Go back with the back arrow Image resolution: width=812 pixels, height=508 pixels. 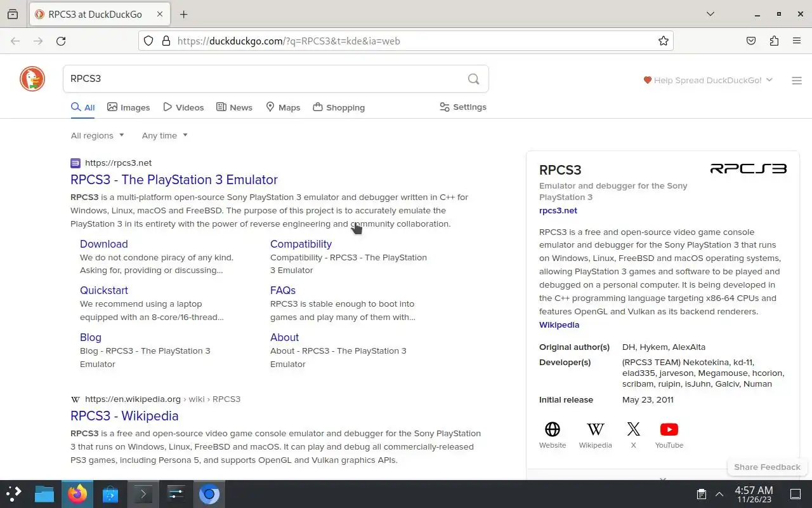pyautogui.click(x=15, y=41)
